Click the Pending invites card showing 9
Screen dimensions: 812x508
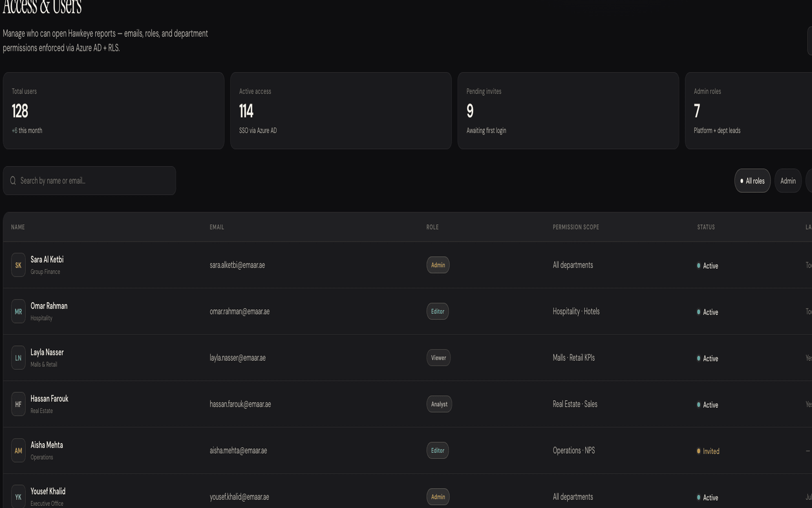[x=568, y=111]
